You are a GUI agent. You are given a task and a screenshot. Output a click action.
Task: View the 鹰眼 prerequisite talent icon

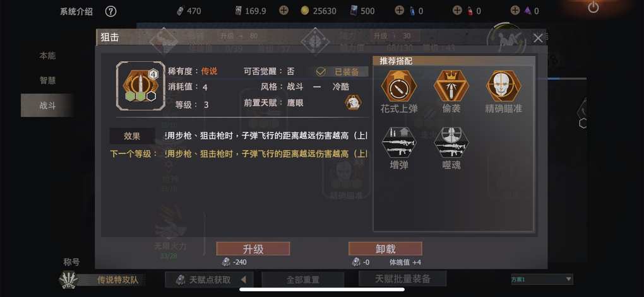point(353,103)
